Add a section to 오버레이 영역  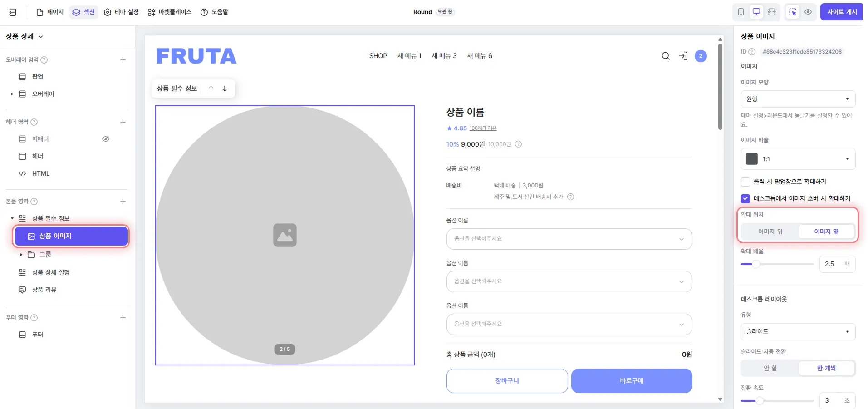(x=123, y=60)
